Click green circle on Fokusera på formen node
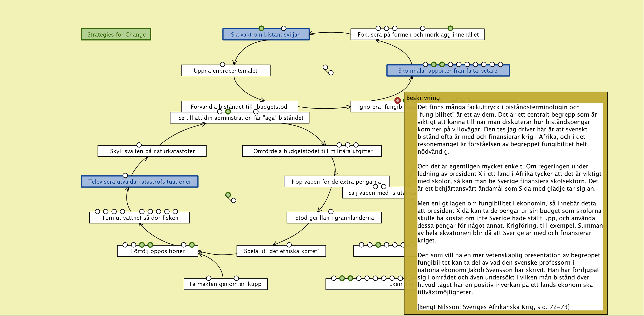Viewport: 644px width, 316px height. [450, 28]
